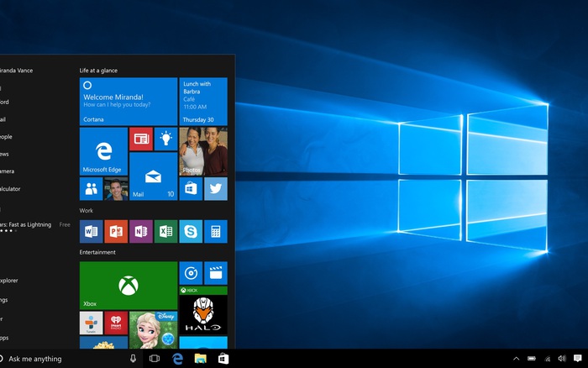
Task: Click the microphone icon in the search box
Action: 133,359
